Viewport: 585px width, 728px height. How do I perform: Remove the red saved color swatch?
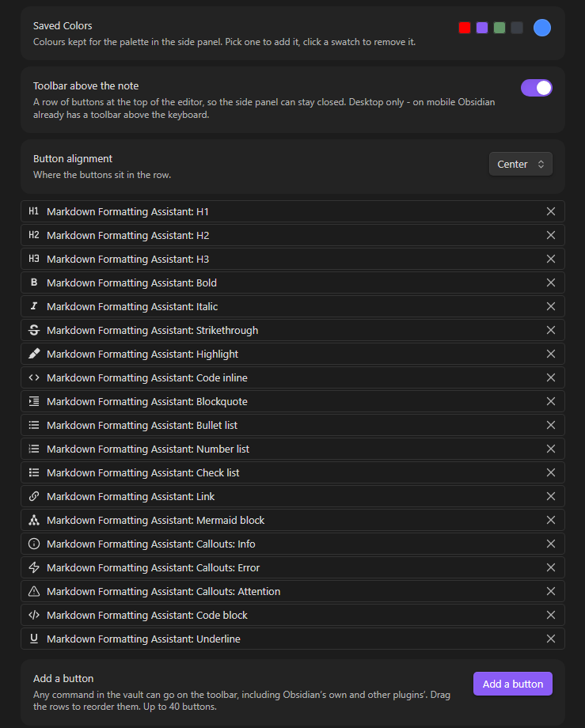click(465, 28)
